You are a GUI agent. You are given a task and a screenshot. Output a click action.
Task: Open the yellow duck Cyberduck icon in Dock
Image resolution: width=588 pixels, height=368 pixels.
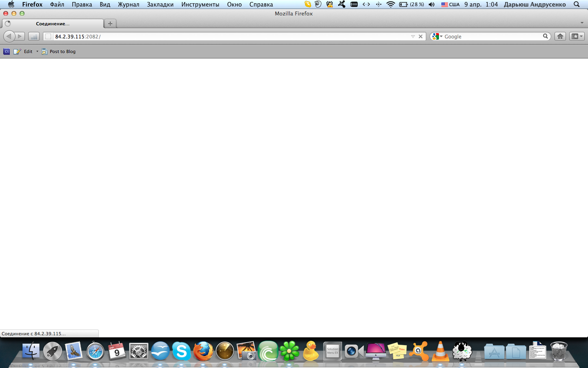click(x=311, y=351)
